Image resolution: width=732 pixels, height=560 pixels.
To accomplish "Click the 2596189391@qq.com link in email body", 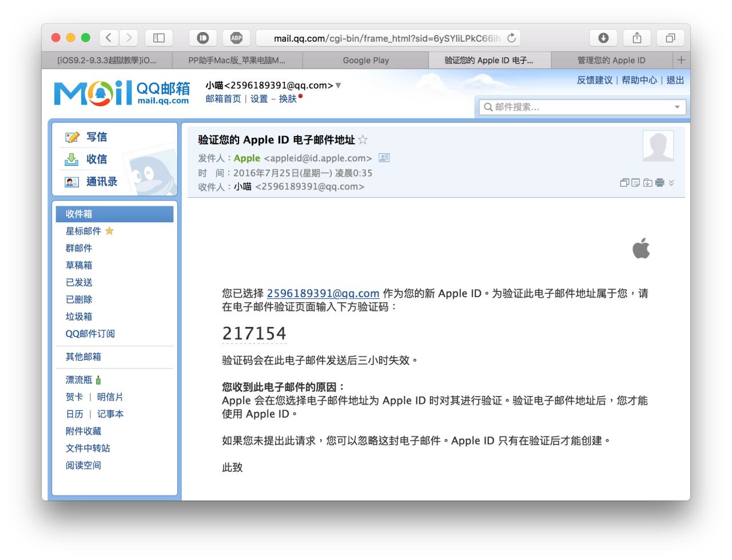I will point(323,293).
